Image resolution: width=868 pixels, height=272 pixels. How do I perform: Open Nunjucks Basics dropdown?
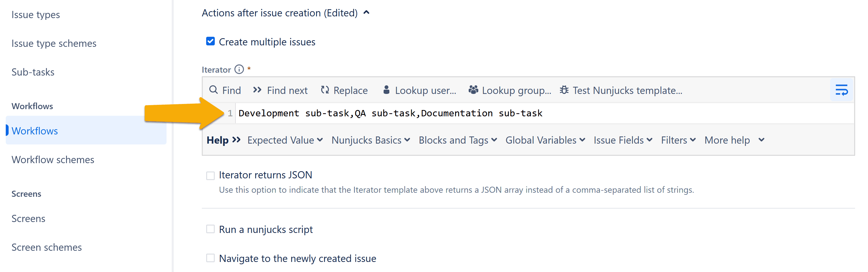tap(371, 140)
